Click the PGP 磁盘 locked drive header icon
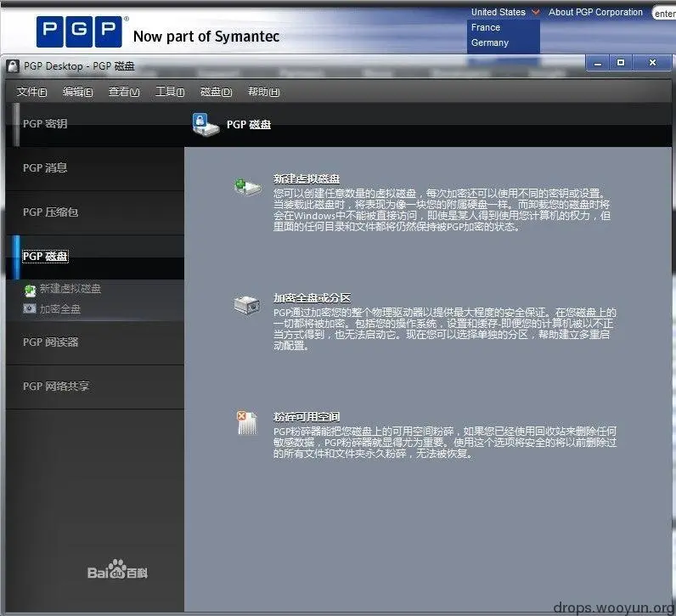Screen dimensions: 676x616 click(x=206, y=125)
